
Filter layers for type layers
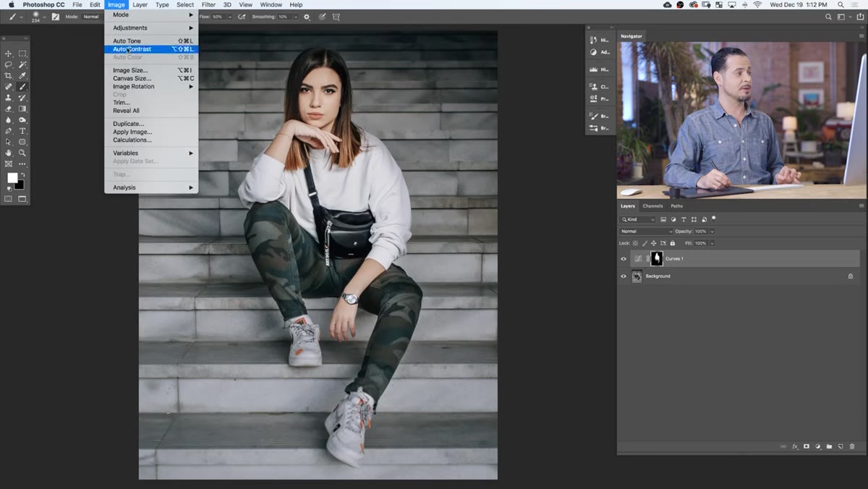(684, 219)
